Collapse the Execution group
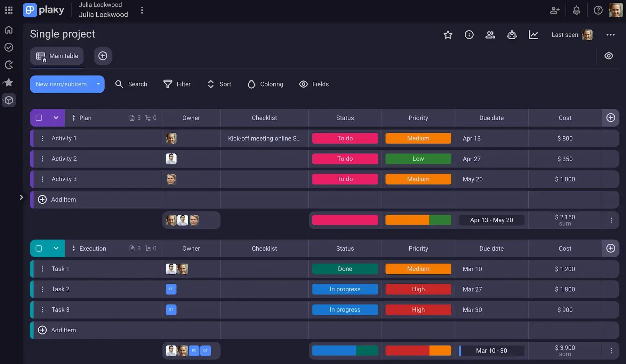This screenshot has width=626, height=364. pyautogui.click(x=56, y=248)
